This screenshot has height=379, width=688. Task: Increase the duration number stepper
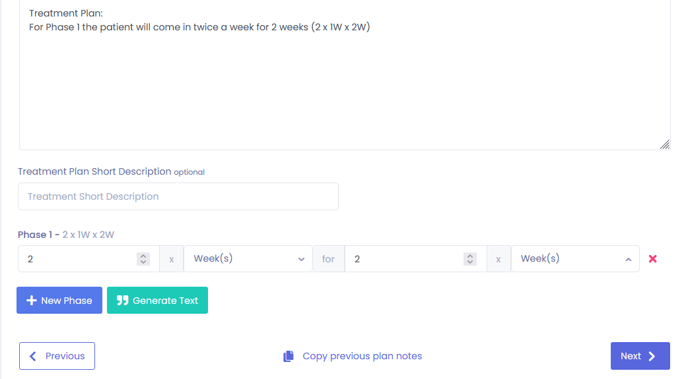pyautogui.click(x=470, y=256)
